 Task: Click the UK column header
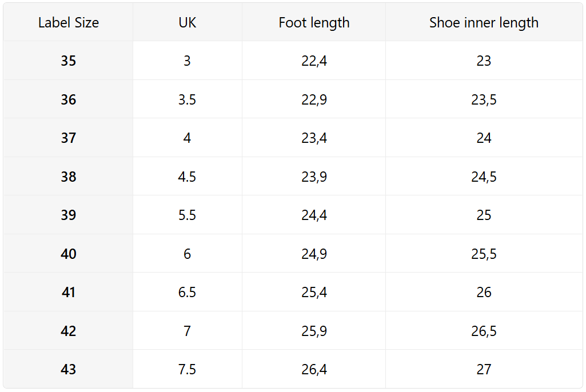coord(188,23)
